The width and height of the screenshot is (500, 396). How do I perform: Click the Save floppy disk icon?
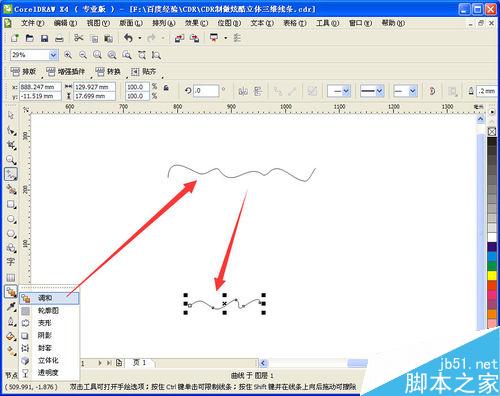click(44, 38)
